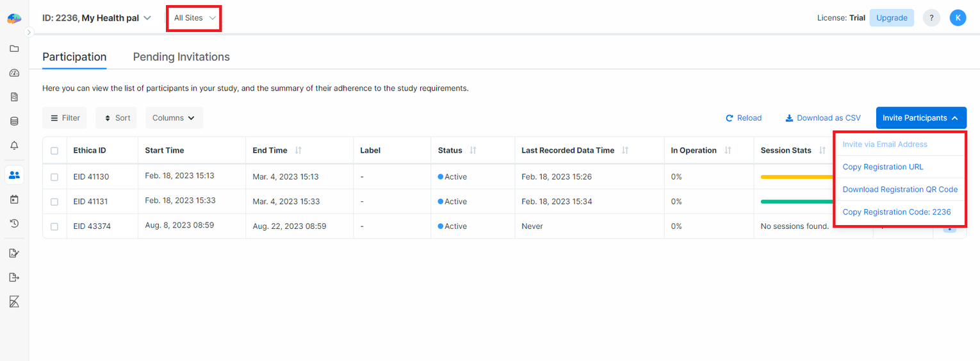This screenshot has height=361, width=980.
Task: Click the EID 43374 cell
Action: point(92,227)
